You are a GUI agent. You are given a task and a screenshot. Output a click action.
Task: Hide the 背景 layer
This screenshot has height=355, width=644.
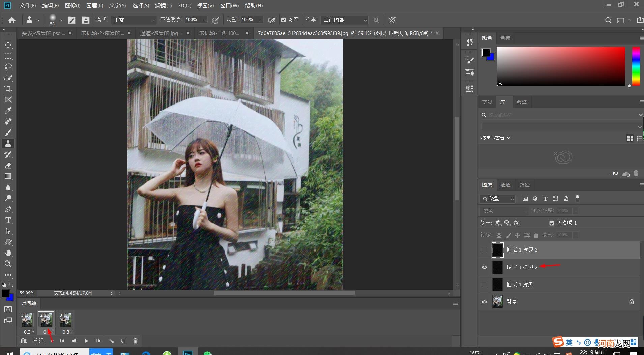485,302
